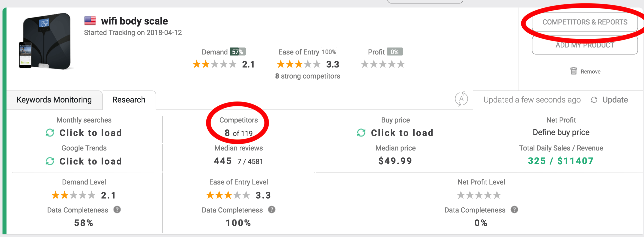Click the US flag icon
Viewport: 644px width, 237px height.
click(90, 21)
